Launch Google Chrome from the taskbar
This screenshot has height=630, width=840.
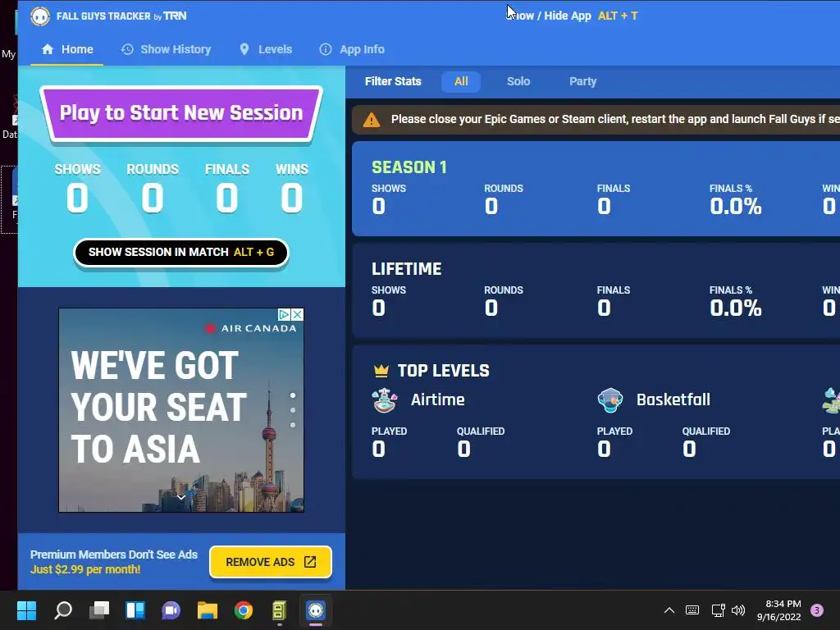(243, 610)
